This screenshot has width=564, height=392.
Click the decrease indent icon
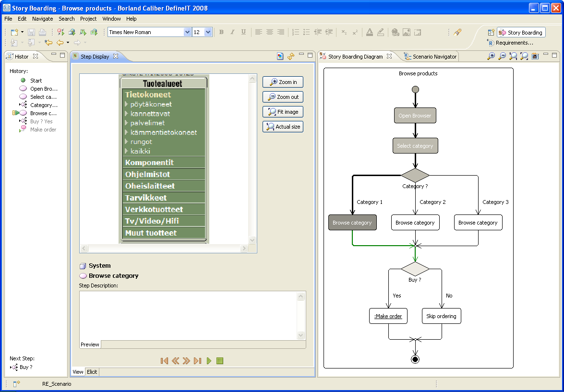coord(318,32)
